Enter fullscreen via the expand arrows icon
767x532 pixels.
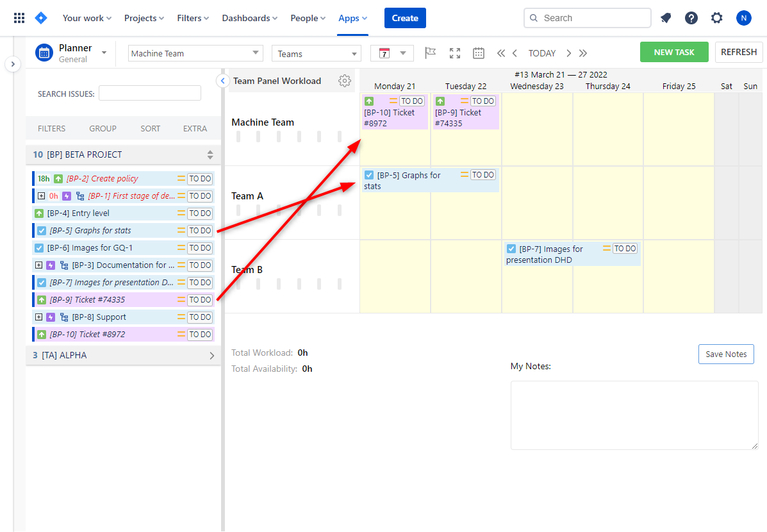pos(455,53)
